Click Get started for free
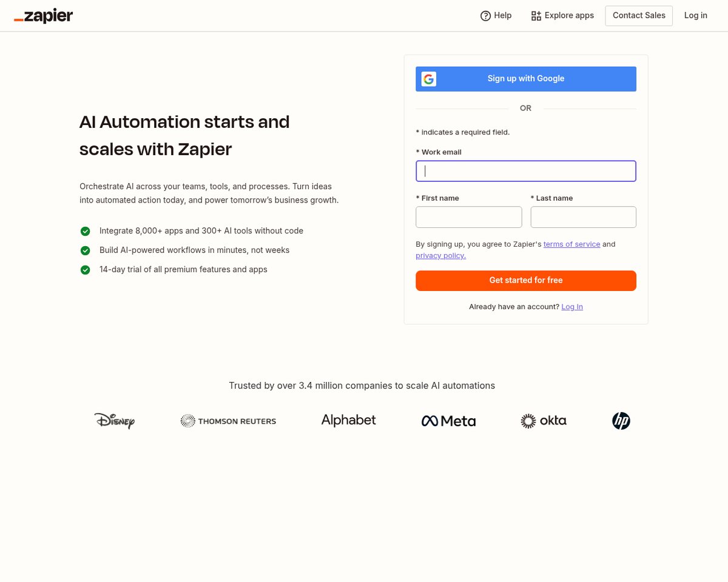 coord(526,281)
